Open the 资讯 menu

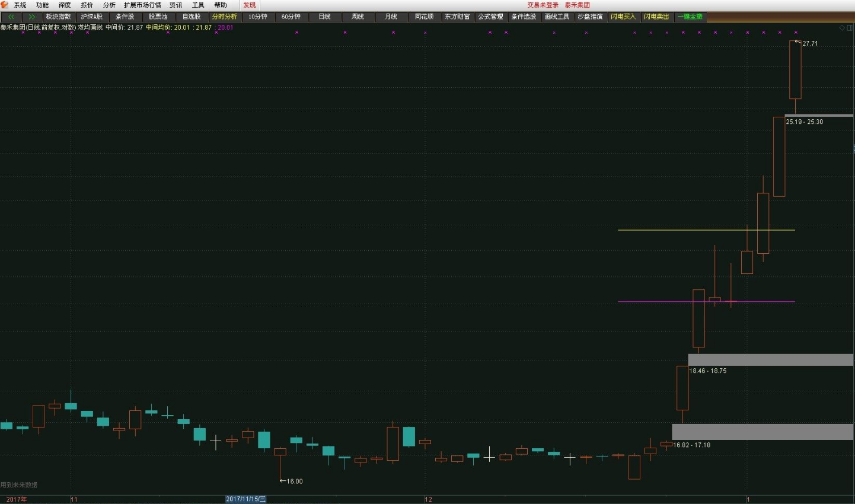[176, 5]
